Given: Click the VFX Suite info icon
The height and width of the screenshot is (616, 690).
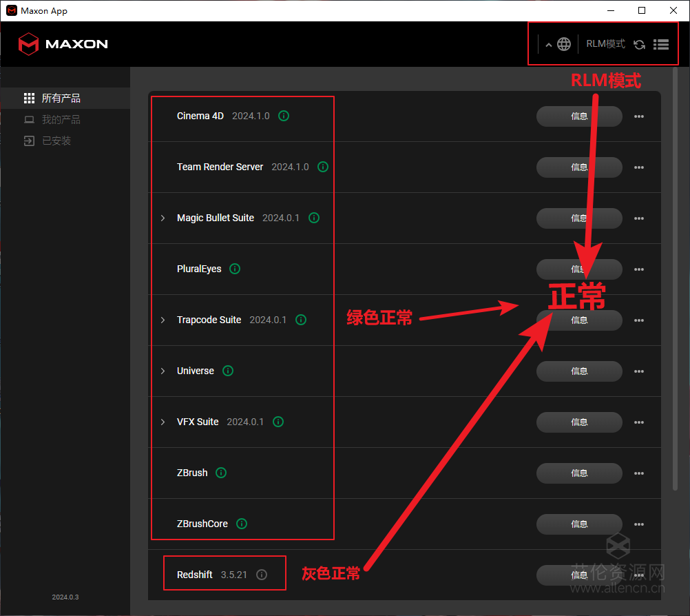Looking at the screenshot, I should click(278, 422).
